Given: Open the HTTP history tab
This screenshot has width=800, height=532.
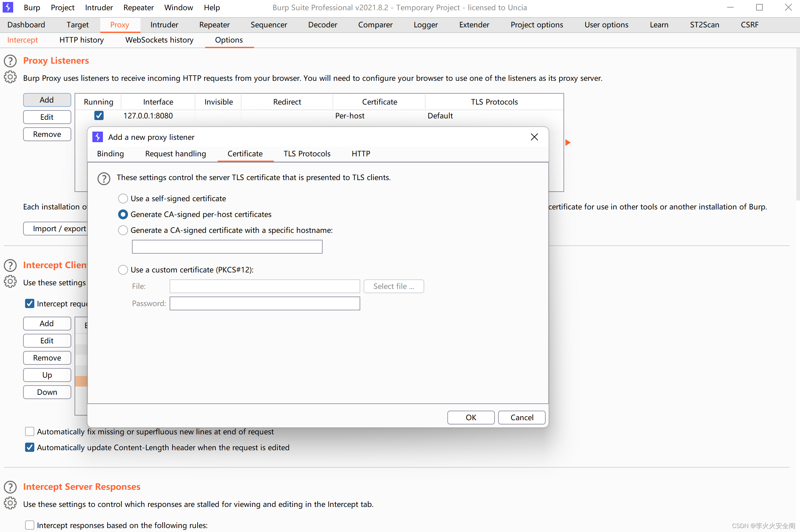Looking at the screenshot, I should [81, 40].
